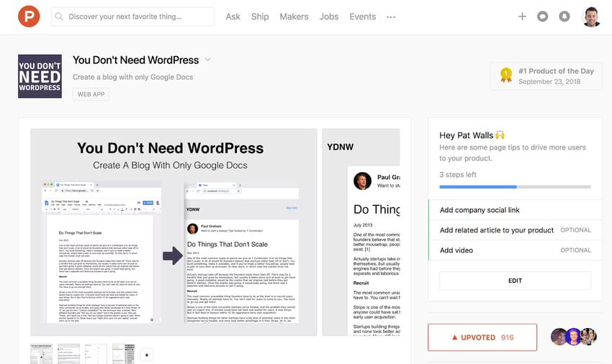View the main gallery hero image
Image resolution: width=612 pixels, height=364 pixels.
174,232
